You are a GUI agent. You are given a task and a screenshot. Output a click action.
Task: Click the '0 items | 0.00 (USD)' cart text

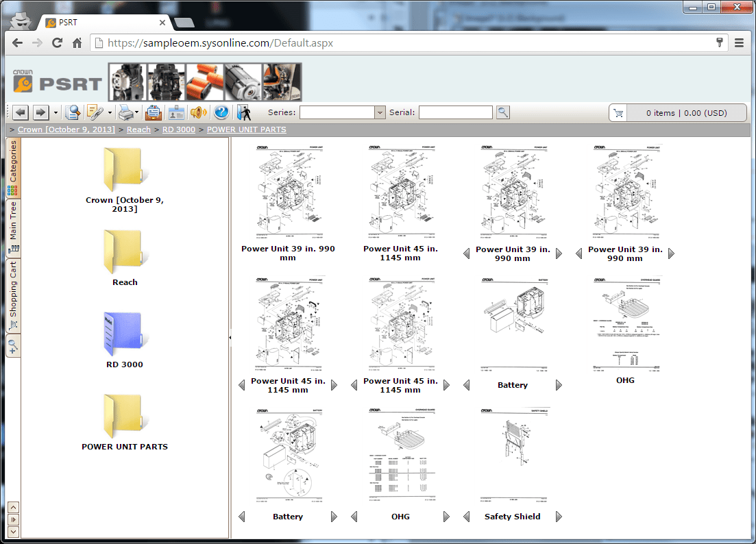[687, 113]
